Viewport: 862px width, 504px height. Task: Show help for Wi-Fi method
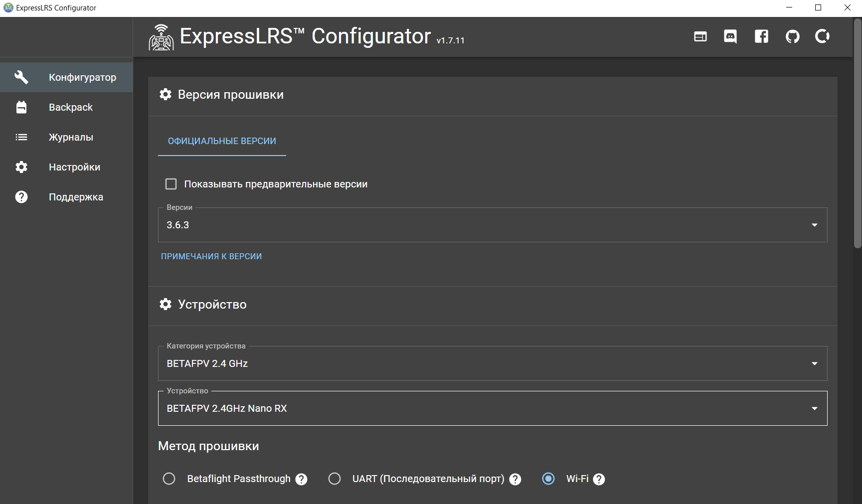coord(599,479)
